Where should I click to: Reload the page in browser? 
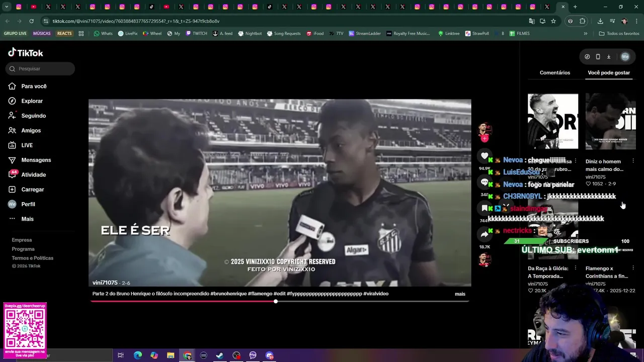(31, 21)
